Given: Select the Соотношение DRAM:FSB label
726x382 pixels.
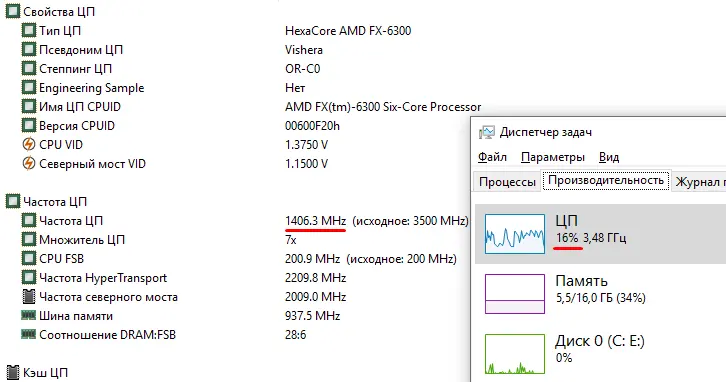Looking at the screenshot, I should pyautogui.click(x=107, y=334).
